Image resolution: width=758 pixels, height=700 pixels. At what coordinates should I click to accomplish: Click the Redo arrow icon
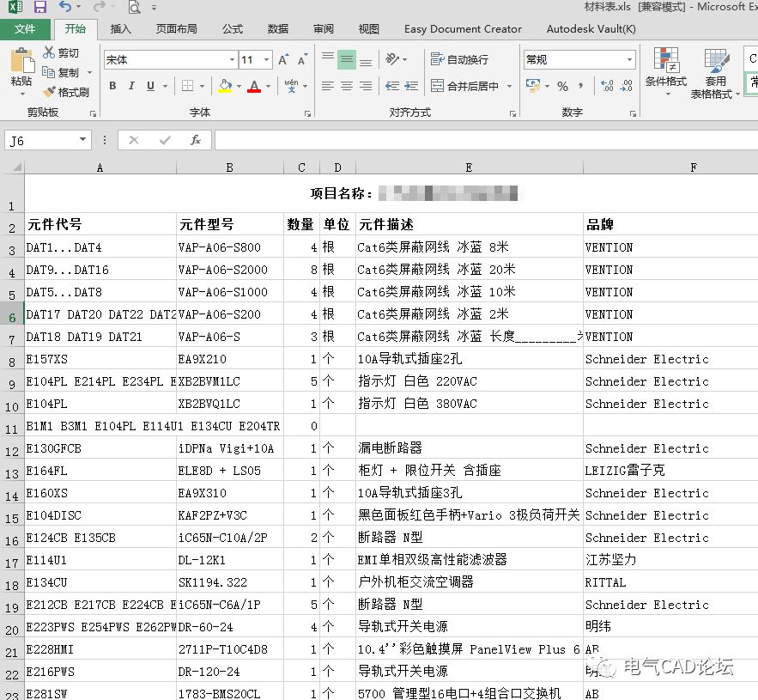[x=99, y=7]
